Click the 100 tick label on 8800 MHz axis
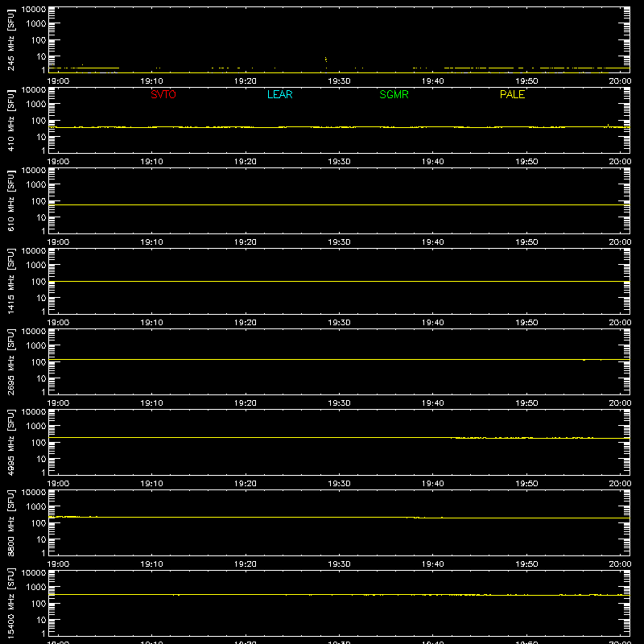644x644 pixels. 39,523
